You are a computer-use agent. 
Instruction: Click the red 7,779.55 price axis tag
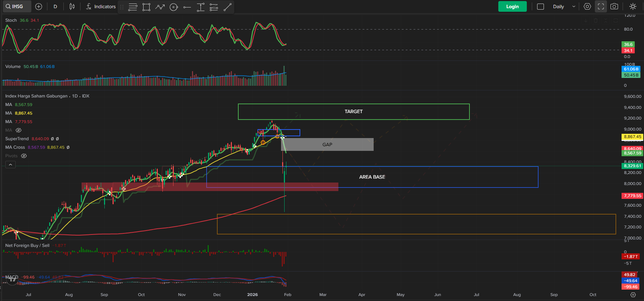[x=632, y=196]
